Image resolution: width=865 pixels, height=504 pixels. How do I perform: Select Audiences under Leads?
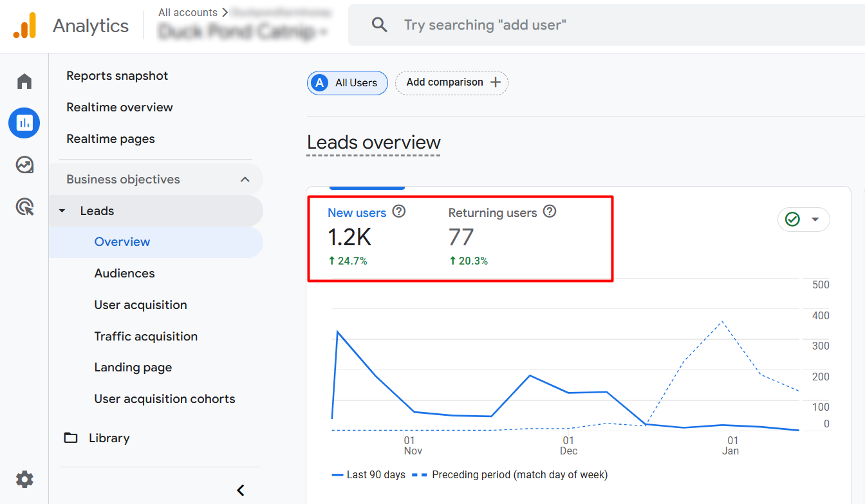pos(124,273)
